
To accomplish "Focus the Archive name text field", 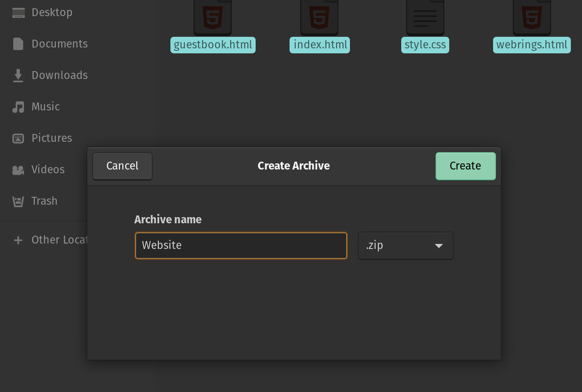I will 241,246.
